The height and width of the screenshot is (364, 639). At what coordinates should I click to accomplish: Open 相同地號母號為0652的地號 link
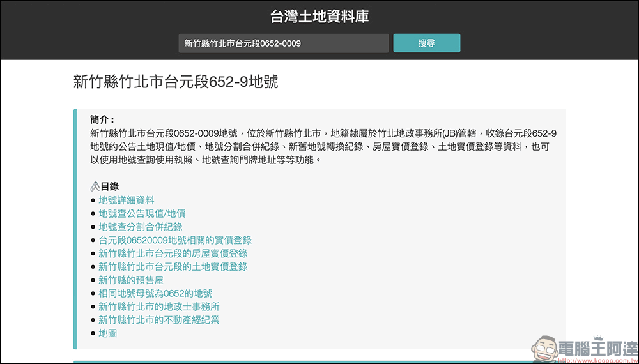155,294
